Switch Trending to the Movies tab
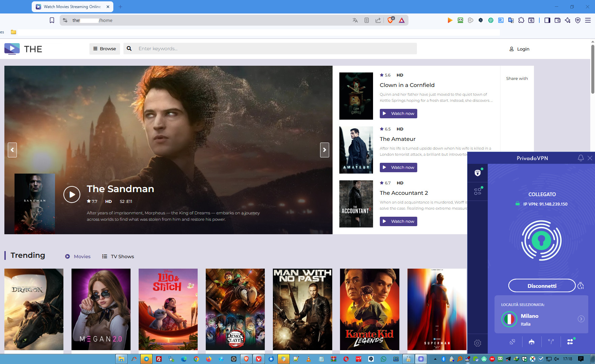This screenshot has height=364, width=595. point(78,256)
